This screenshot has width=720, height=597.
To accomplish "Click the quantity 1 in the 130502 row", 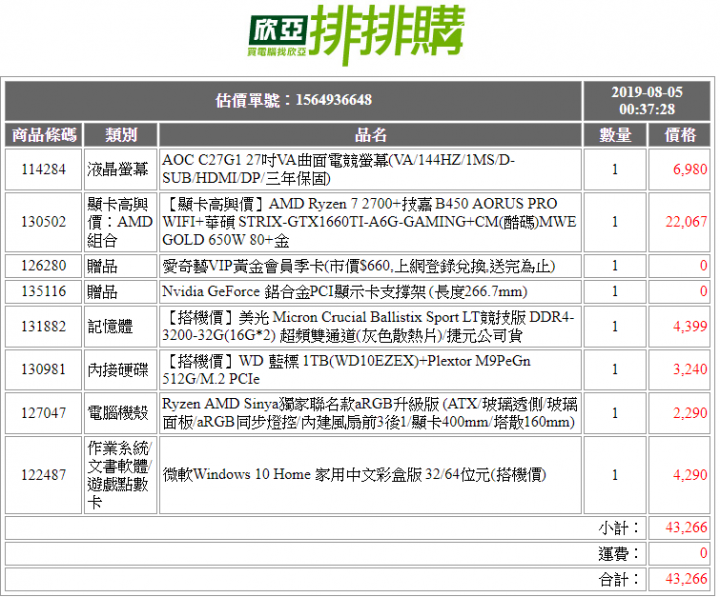I will (615, 222).
